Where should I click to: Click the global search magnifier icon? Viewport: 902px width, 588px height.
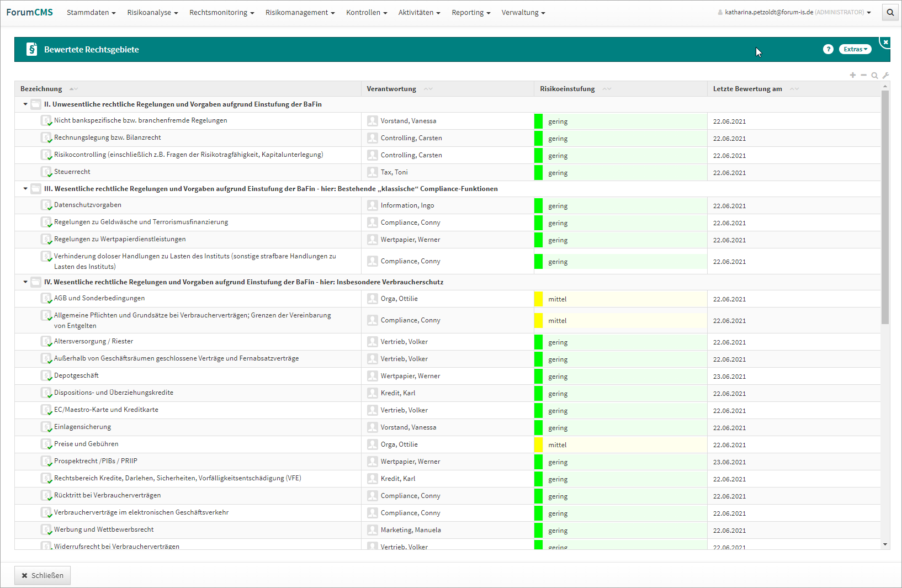pos(890,12)
